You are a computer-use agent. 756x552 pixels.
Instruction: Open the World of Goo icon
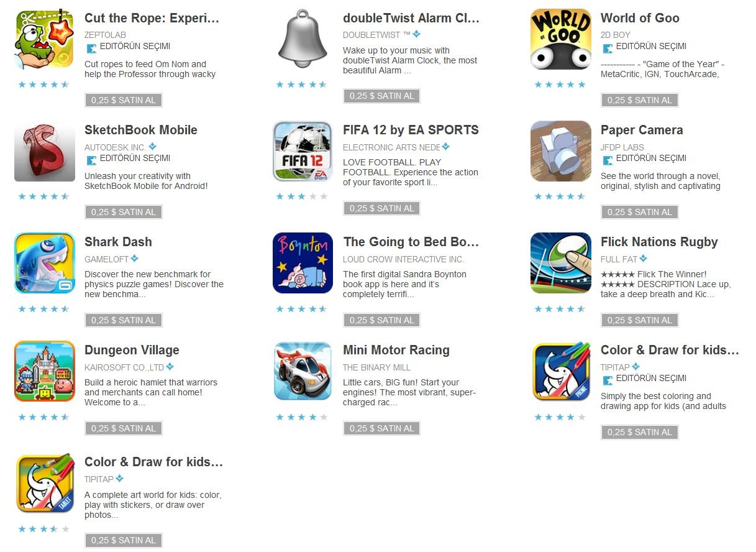click(560, 39)
